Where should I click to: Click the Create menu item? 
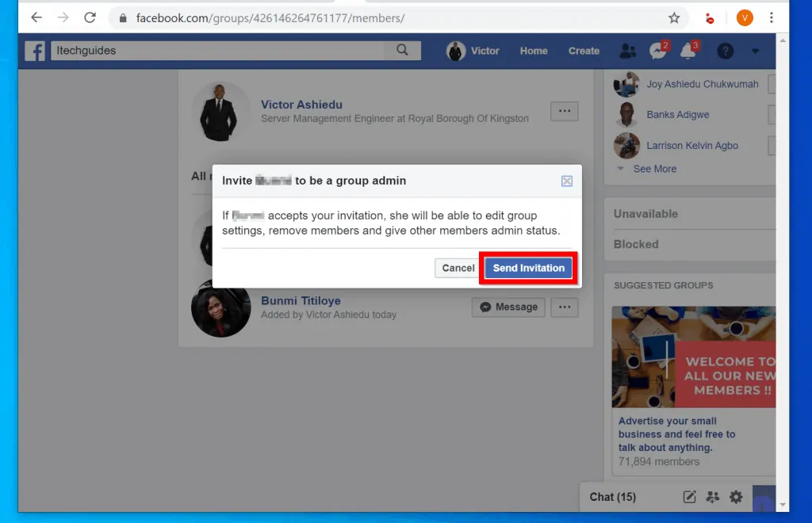pyautogui.click(x=584, y=51)
